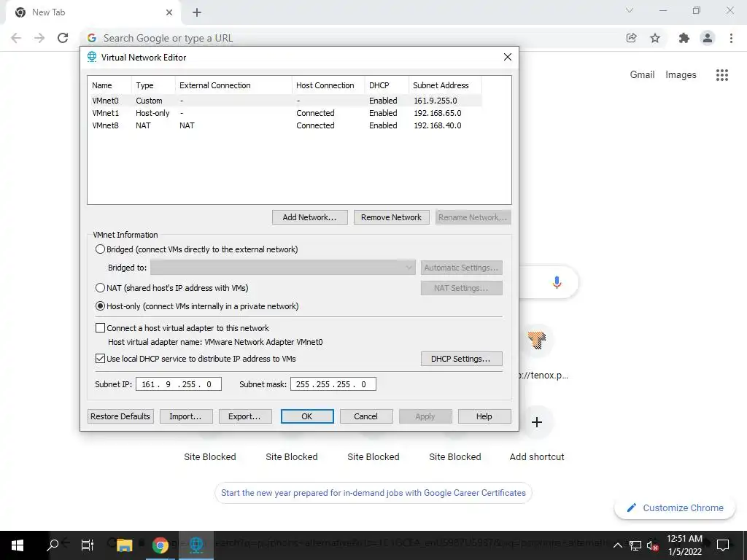Click the External Connection column header
Screen dimensions: 747x560
233,85
